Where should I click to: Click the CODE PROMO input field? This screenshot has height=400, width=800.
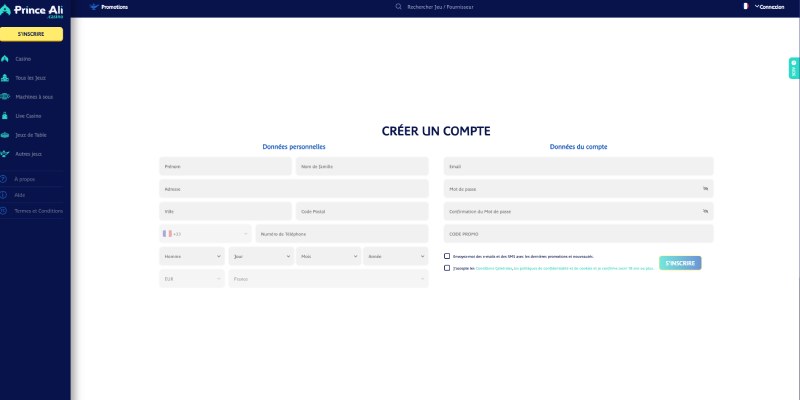click(x=579, y=234)
